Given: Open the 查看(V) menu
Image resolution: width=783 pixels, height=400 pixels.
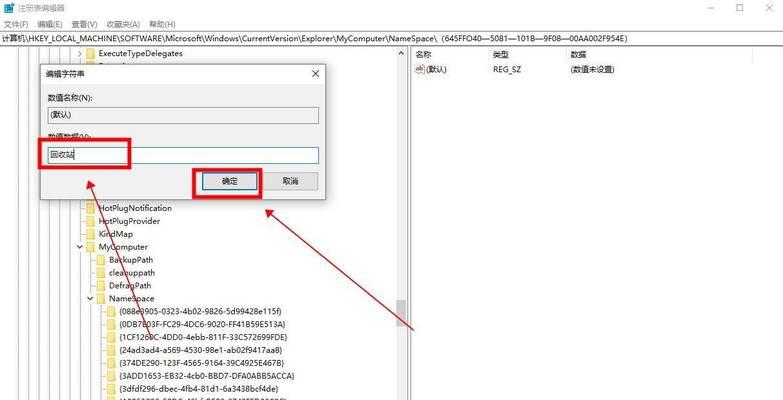Looking at the screenshot, I should point(84,24).
